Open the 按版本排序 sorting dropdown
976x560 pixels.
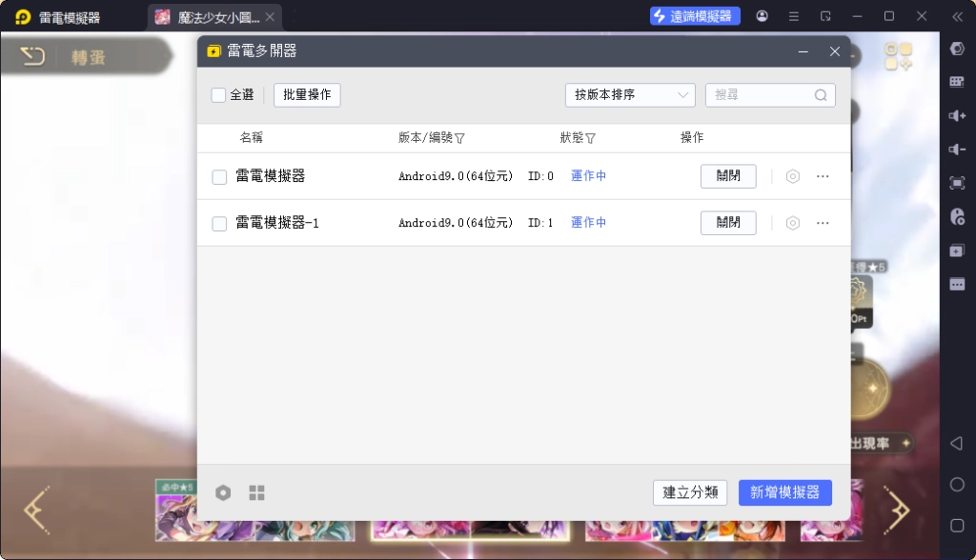click(x=629, y=95)
